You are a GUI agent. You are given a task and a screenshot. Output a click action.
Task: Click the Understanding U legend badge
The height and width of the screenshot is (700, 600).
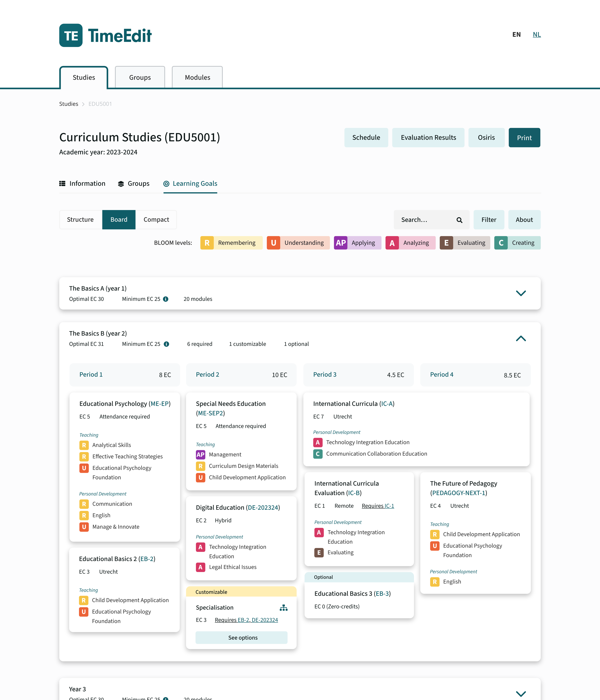tap(273, 243)
